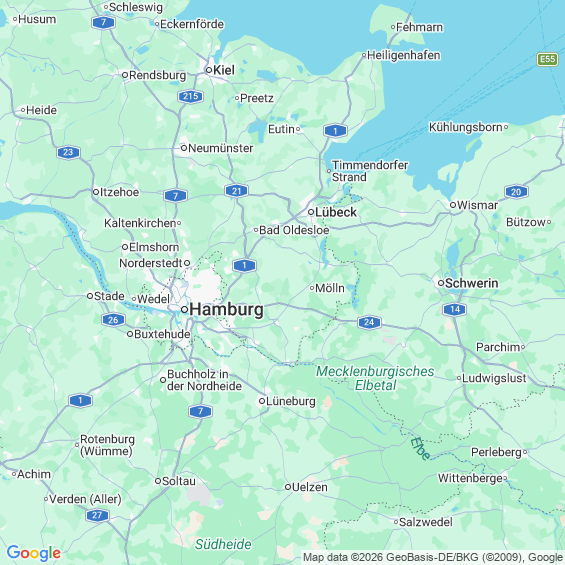The height and width of the screenshot is (565, 565).
Task: Click the route 26 shield near Stade
Action: pos(113,320)
